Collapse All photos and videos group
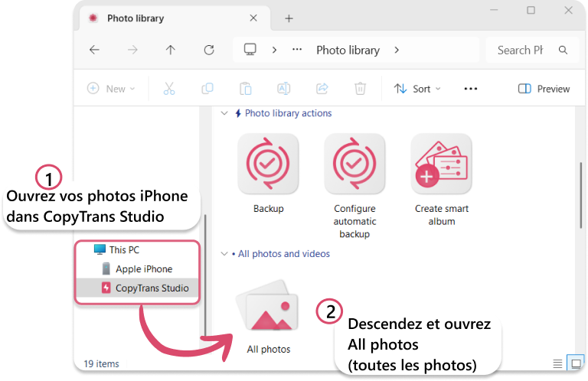 pos(224,254)
